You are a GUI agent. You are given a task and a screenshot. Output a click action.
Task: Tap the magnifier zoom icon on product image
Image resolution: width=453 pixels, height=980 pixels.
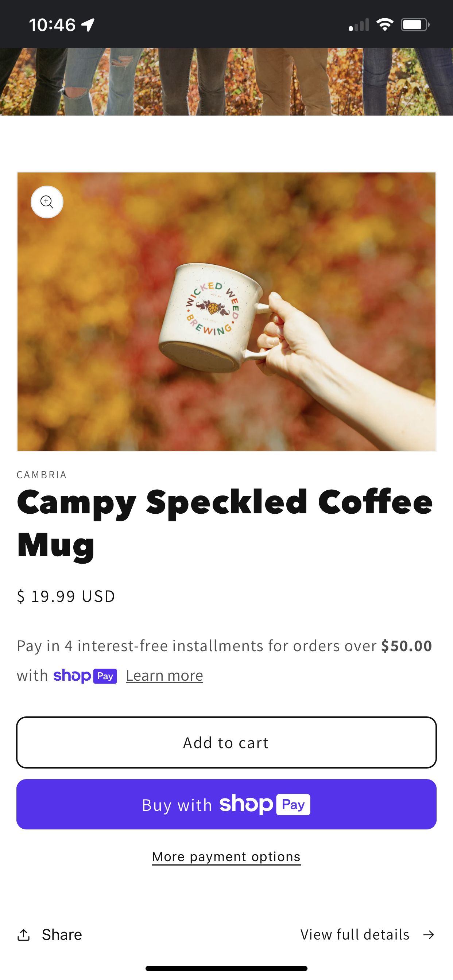[47, 202]
